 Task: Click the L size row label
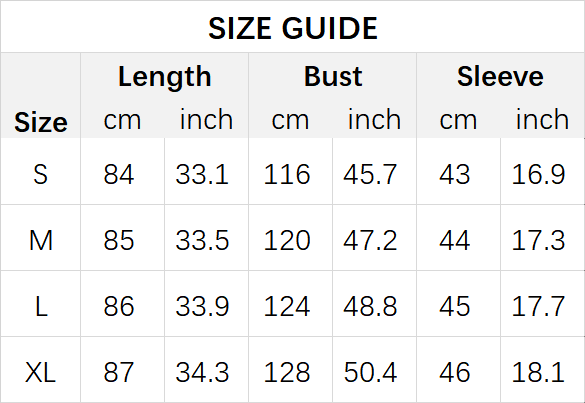click(41, 306)
